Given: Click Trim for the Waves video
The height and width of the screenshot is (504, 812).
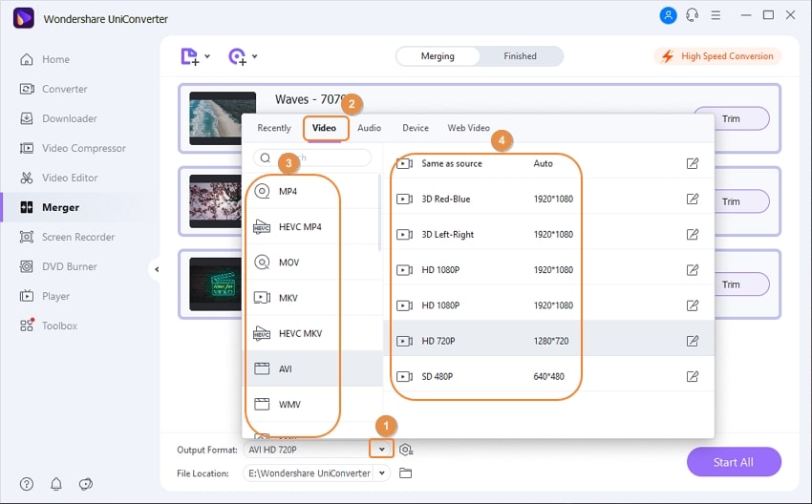Looking at the screenshot, I should [x=731, y=119].
